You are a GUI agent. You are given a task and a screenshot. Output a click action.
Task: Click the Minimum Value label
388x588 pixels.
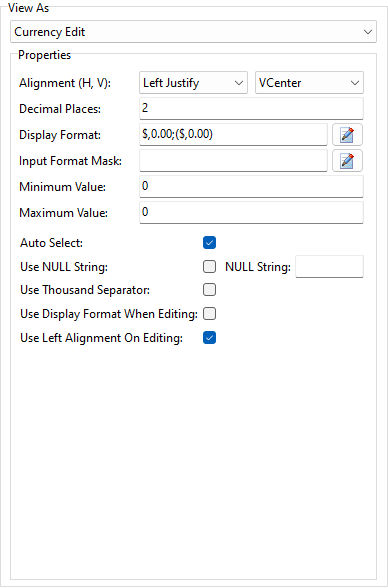tap(62, 187)
